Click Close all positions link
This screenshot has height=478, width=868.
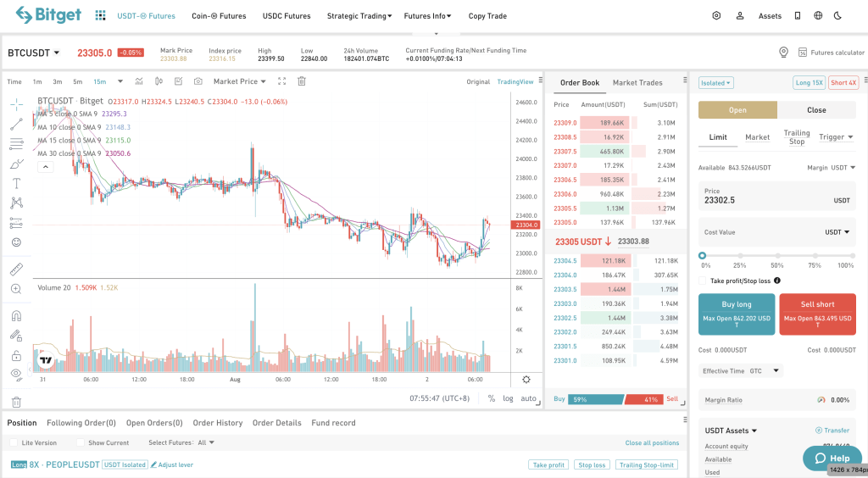[x=652, y=442]
